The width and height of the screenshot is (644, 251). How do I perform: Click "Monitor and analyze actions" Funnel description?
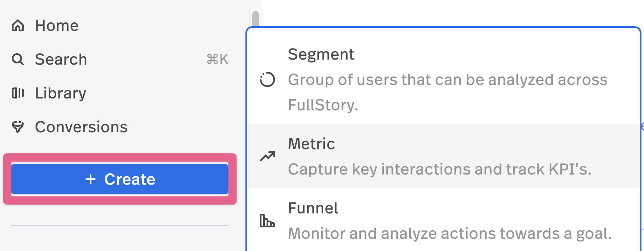coord(449,233)
